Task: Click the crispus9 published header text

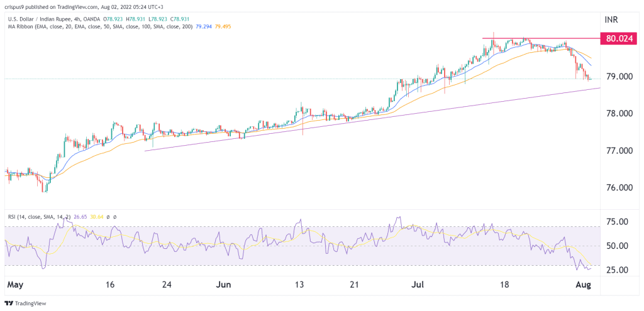Action: [36, 6]
